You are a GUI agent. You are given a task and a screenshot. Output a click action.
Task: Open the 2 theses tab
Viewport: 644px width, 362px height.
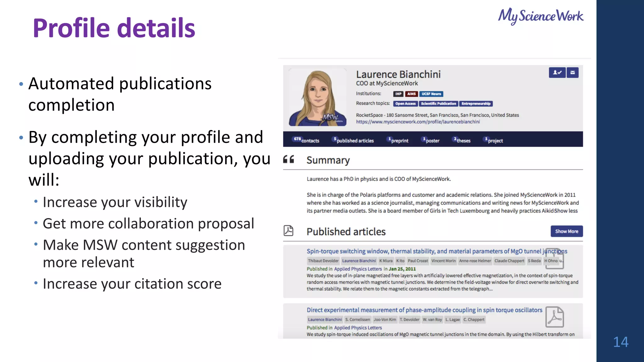pyautogui.click(x=462, y=140)
